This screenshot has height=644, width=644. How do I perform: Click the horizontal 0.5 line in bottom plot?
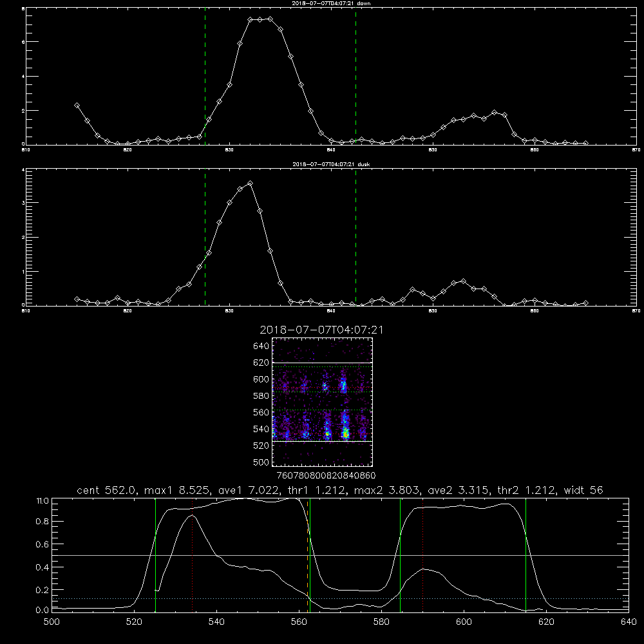(x=341, y=555)
